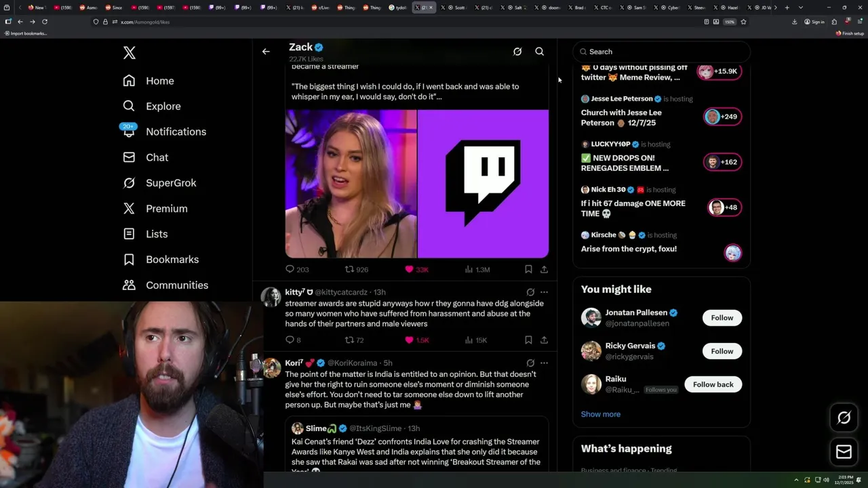Image resolution: width=868 pixels, height=488 pixels.
Task: Unlike the post with 33K likes
Action: 416,269
